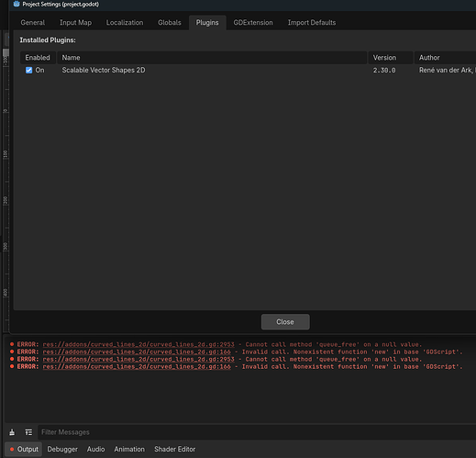Click the Author column header

(445, 58)
